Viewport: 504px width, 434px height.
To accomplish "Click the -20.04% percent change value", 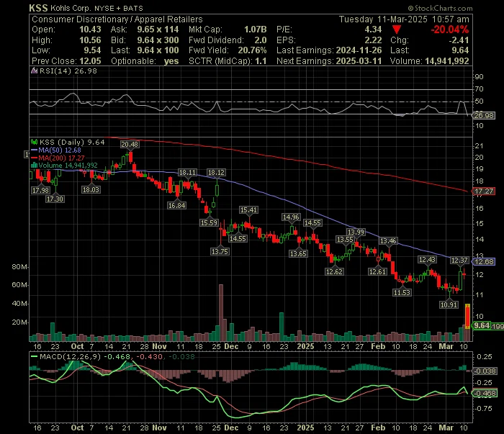I will click(450, 30).
